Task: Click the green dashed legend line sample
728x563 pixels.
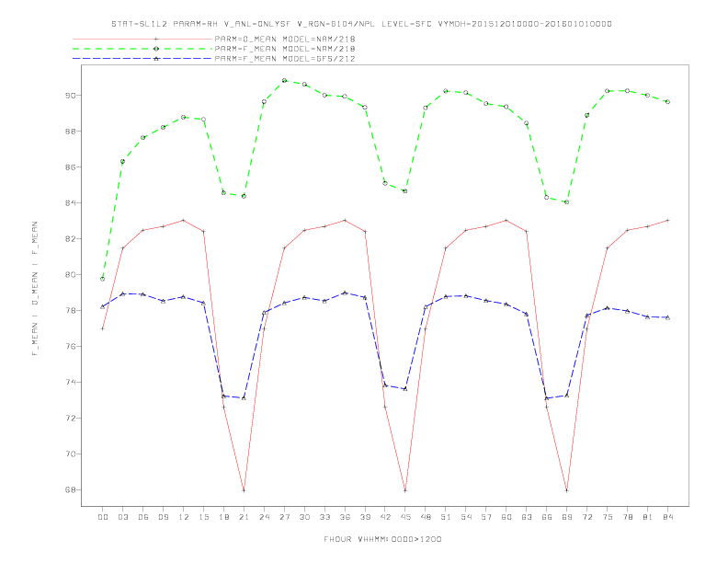Action: click(142, 49)
